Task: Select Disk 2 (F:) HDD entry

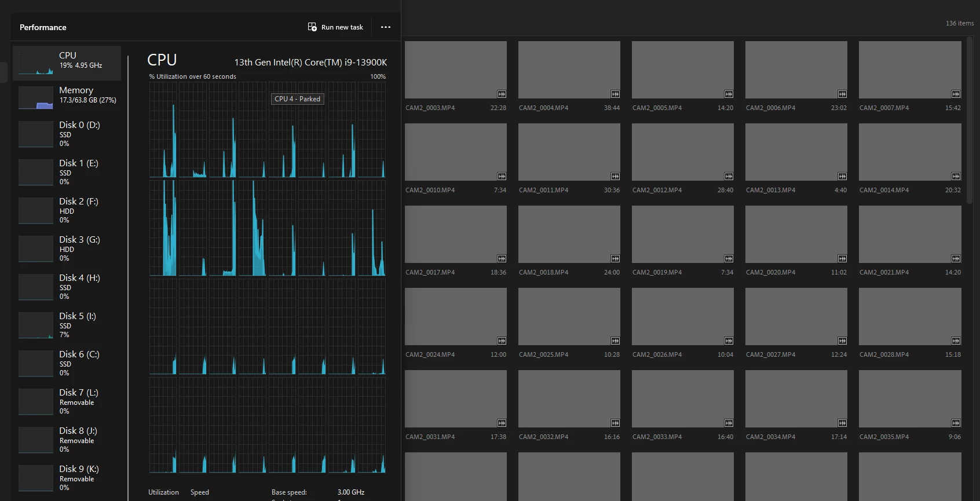Action: click(67, 210)
